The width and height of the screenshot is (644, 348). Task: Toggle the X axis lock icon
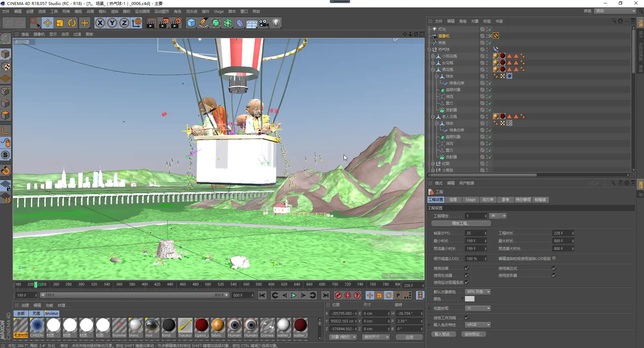click(100, 23)
